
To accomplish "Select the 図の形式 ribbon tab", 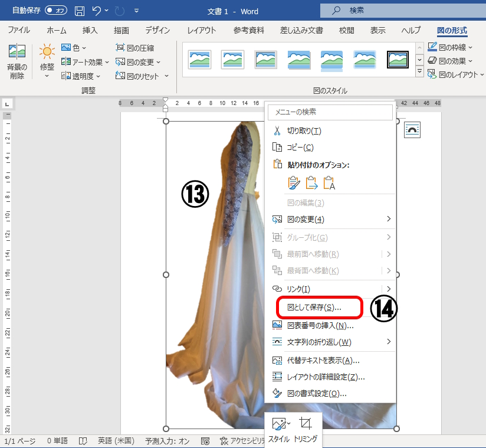I will point(452,31).
